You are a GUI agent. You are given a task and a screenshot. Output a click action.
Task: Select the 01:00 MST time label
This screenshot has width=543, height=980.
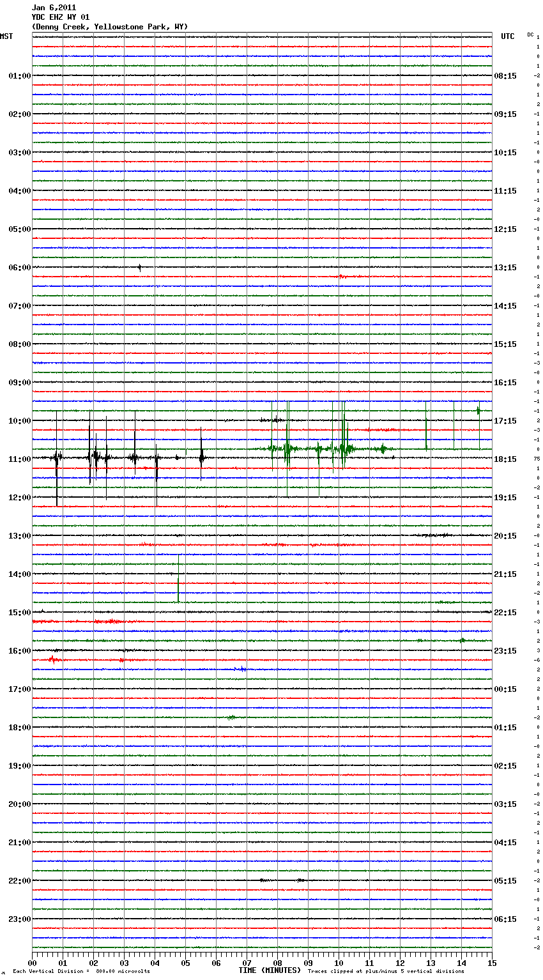click(20, 76)
